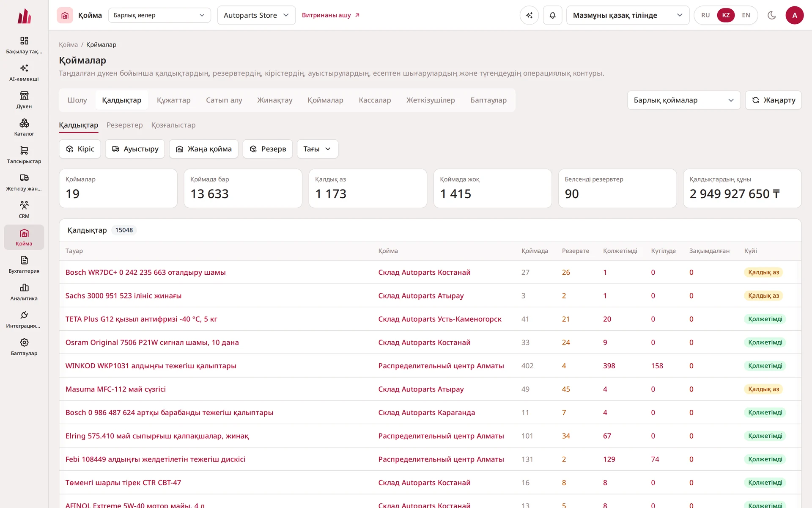The height and width of the screenshot is (508, 812).
Task: Open the Құжаттар tab
Action: coord(173,100)
